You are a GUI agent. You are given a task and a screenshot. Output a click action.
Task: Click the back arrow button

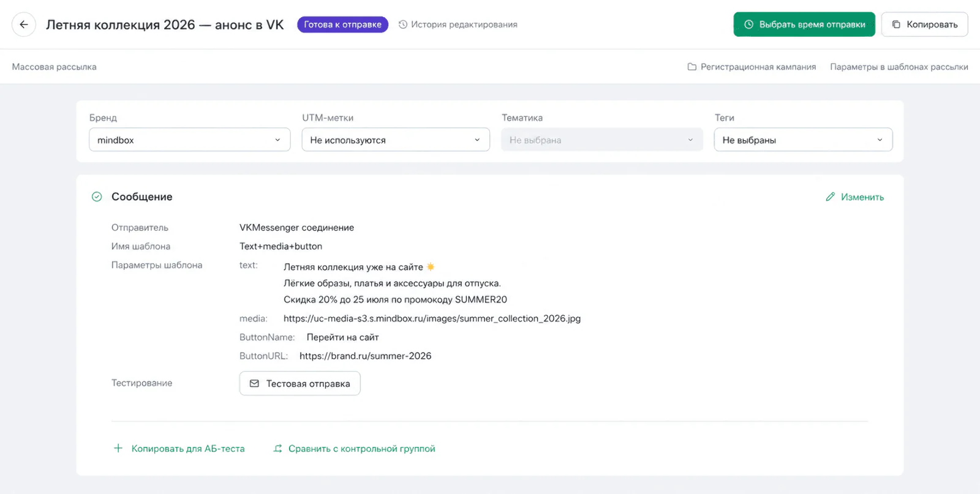coord(24,24)
